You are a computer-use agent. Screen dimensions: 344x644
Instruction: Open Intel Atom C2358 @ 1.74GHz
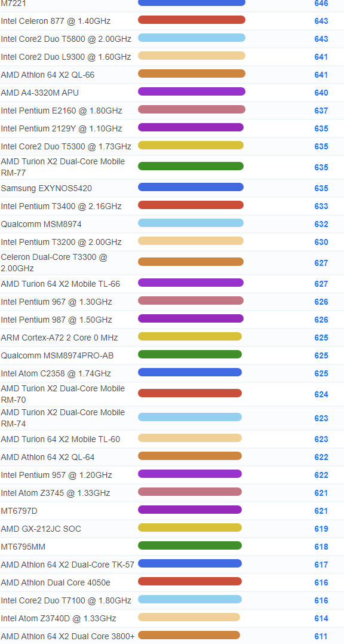pyautogui.click(x=56, y=374)
